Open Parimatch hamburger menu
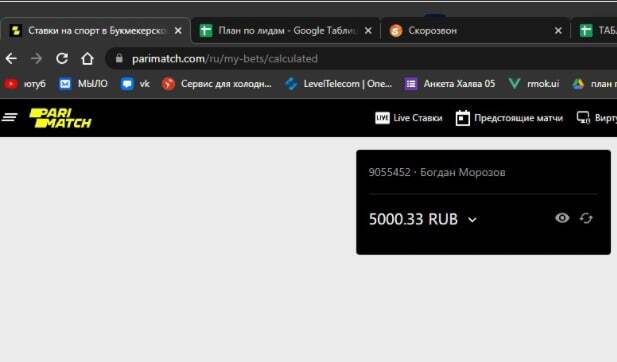The width and height of the screenshot is (617, 362). [10, 117]
